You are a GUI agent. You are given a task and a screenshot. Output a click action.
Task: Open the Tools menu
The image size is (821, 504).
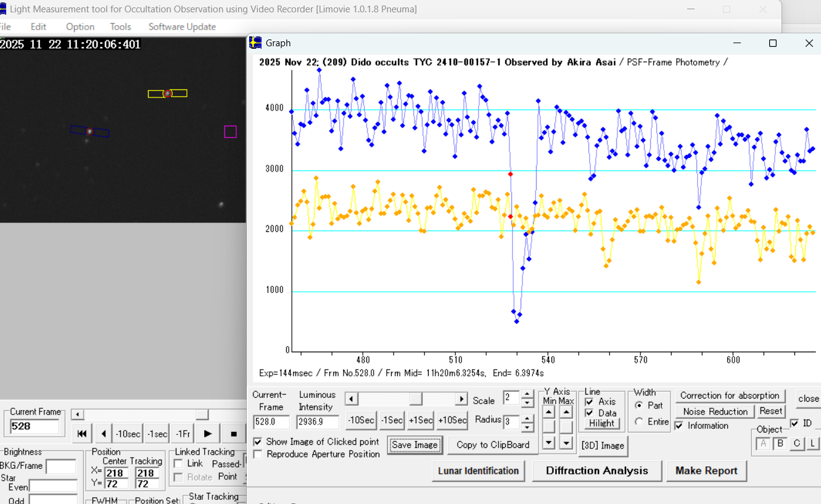[120, 27]
